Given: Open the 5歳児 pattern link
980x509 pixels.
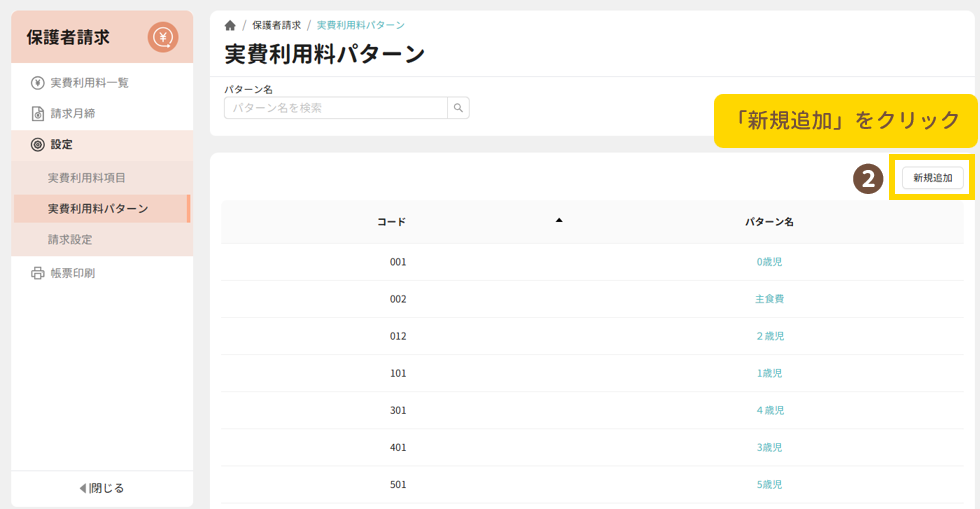Looking at the screenshot, I should [769, 485].
